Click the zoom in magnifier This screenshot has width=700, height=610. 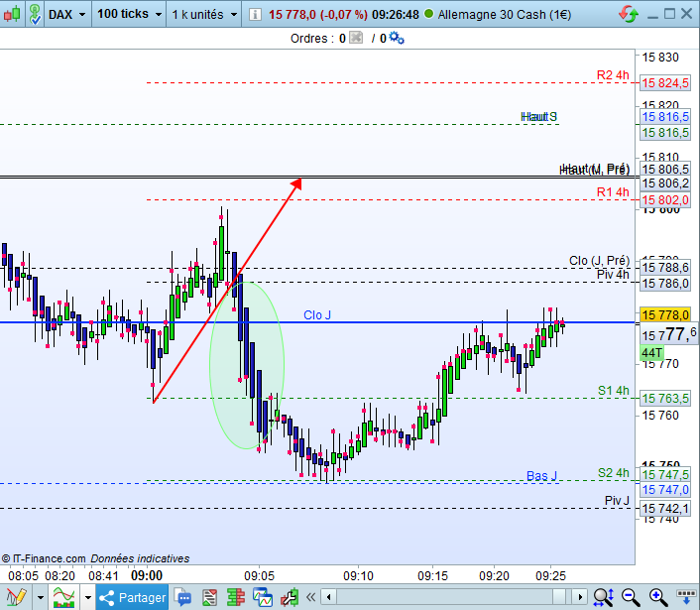coord(658,597)
